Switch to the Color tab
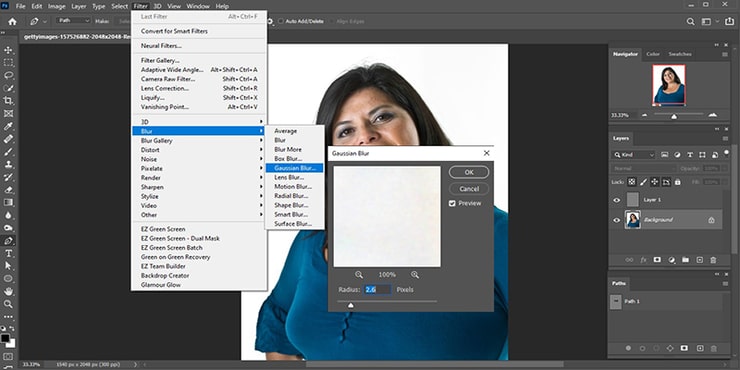The height and width of the screenshot is (370, 740). pos(653,54)
